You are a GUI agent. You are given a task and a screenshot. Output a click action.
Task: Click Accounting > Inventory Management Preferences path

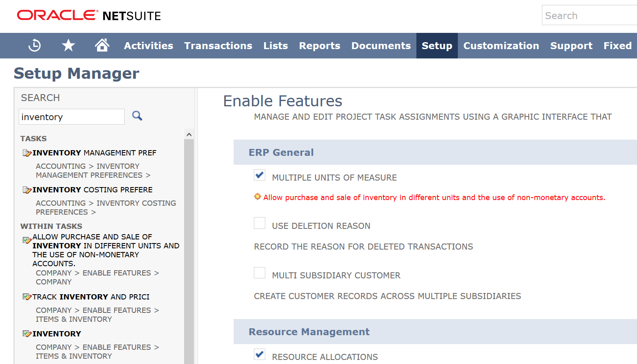(x=93, y=171)
